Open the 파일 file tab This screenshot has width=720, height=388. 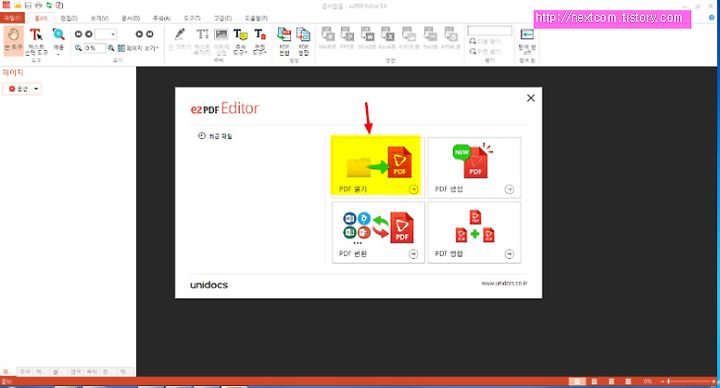[12, 18]
